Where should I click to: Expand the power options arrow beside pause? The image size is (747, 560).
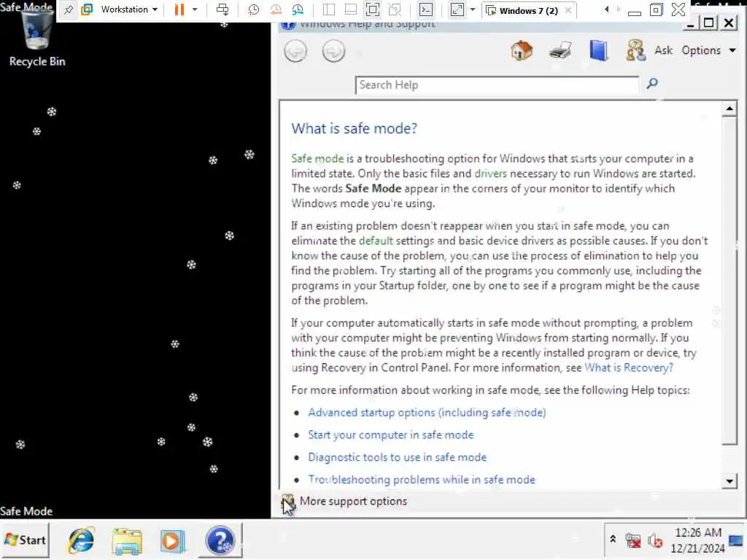coord(195,10)
